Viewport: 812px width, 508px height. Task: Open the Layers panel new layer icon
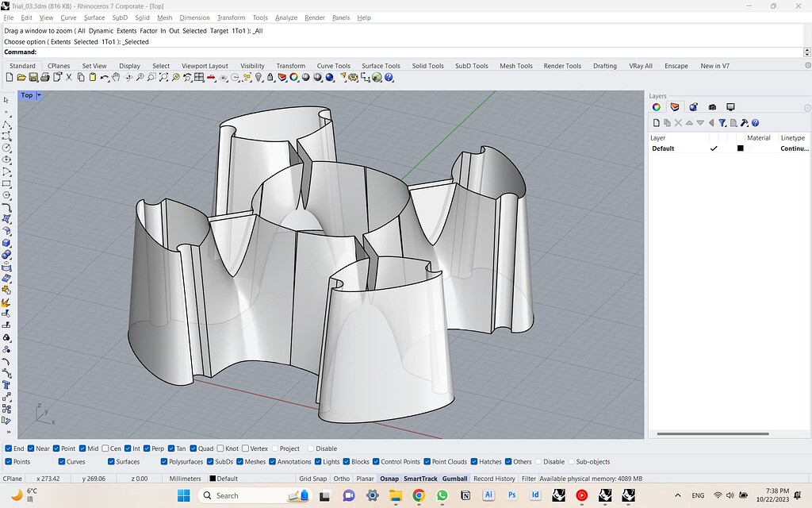[x=657, y=122]
